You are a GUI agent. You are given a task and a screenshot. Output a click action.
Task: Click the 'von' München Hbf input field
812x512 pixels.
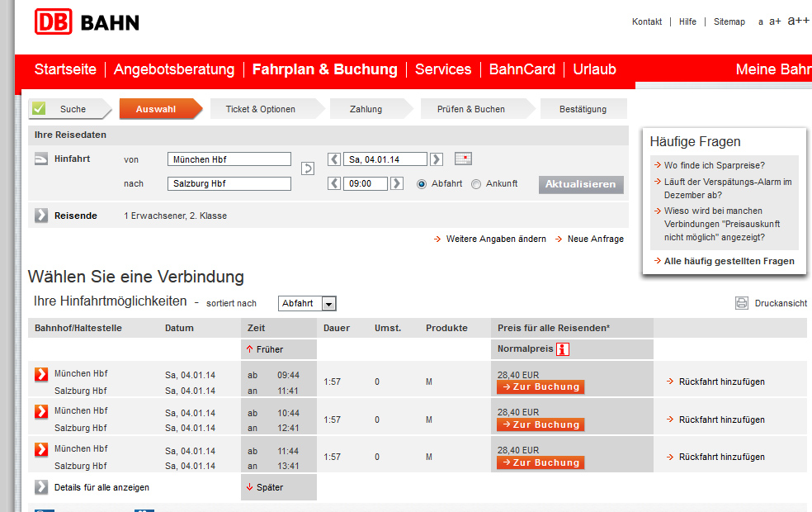point(229,159)
